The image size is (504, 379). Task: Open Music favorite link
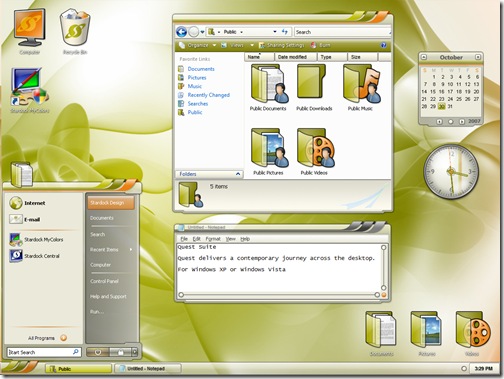pos(194,86)
